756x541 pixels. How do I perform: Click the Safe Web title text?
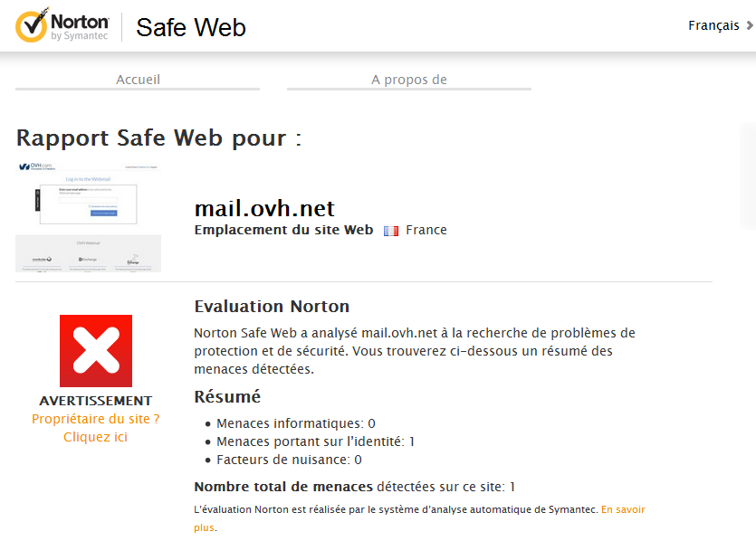click(x=191, y=28)
